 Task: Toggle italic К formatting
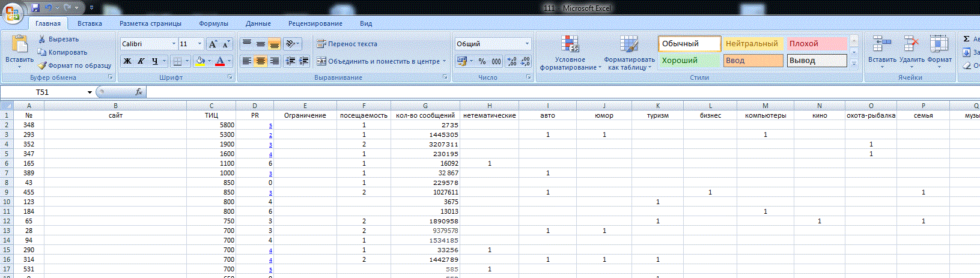click(x=141, y=61)
